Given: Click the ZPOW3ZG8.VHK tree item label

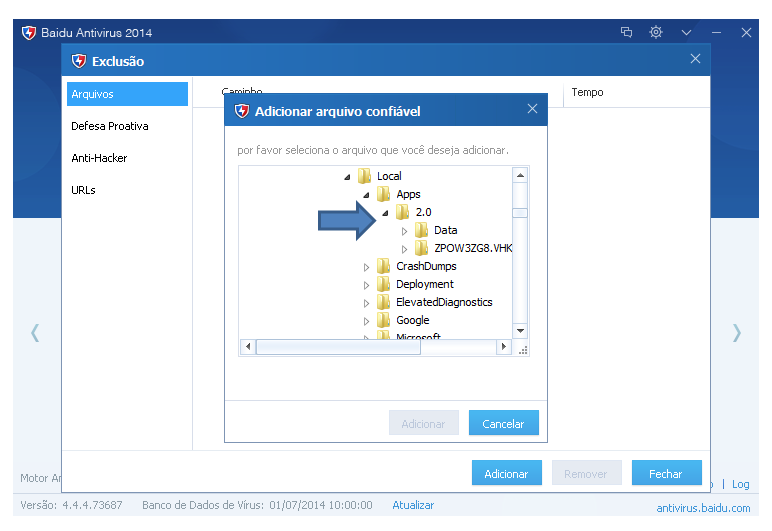Looking at the screenshot, I should (473, 248).
